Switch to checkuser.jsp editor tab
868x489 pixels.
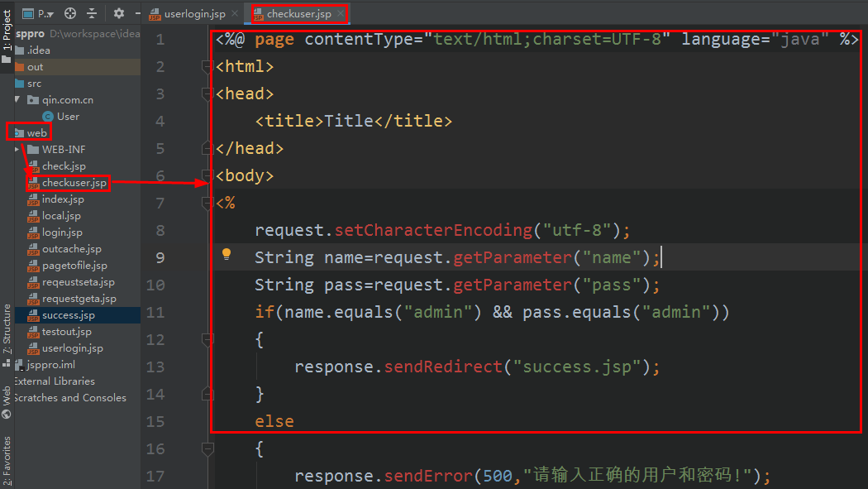coord(299,14)
